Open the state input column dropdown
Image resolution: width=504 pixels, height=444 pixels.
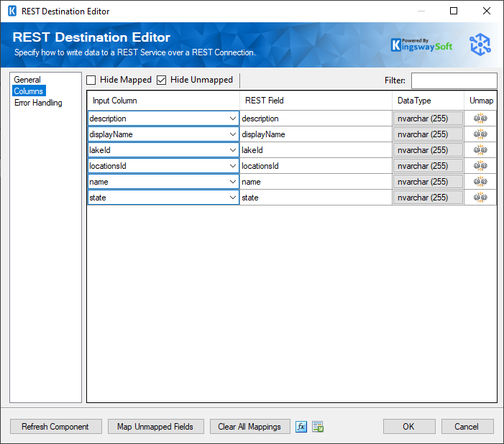[233, 198]
